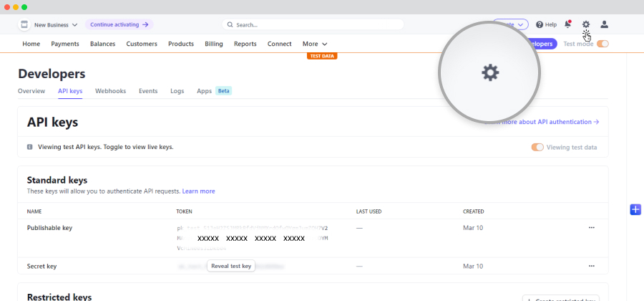This screenshot has height=301, width=644.
Task: Switch to the Overview tab
Action: coord(31,91)
